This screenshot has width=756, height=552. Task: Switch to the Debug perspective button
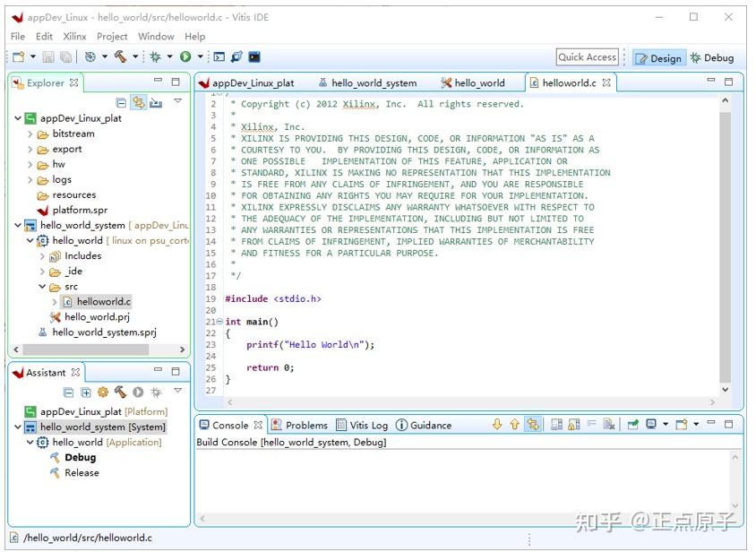coord(714,57)
